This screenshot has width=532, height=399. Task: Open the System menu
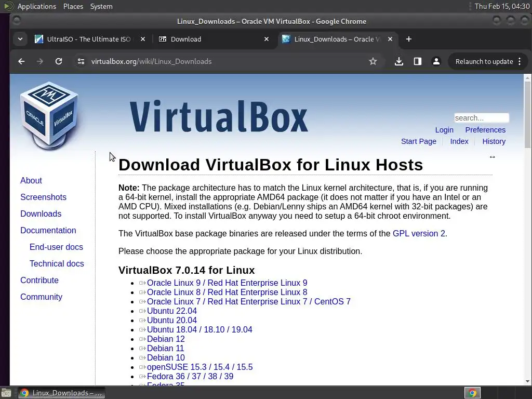(101, 6)
